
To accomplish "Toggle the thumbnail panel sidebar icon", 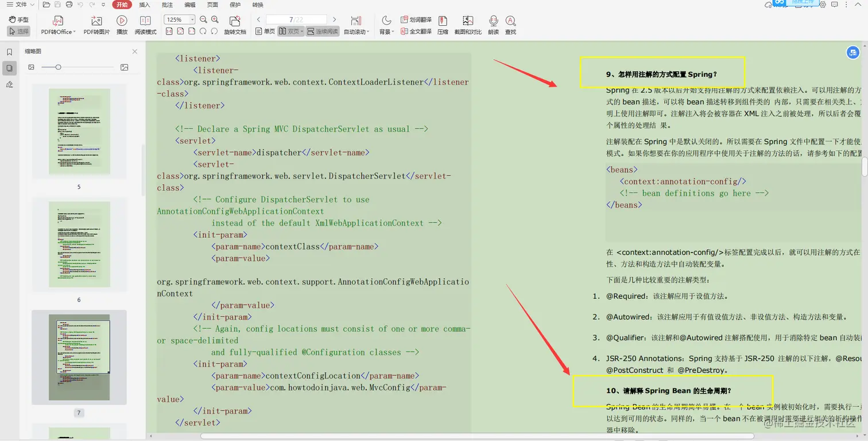I will pyautogui.click(x=9, y=68).
